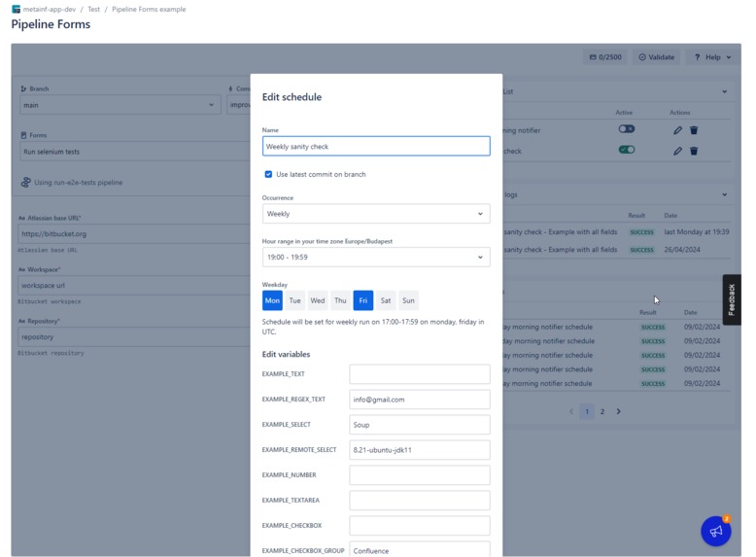Click the run-e2e-tests pipeline icon
The height and width of the screenshot is (557, 756).
coord(25,183)
